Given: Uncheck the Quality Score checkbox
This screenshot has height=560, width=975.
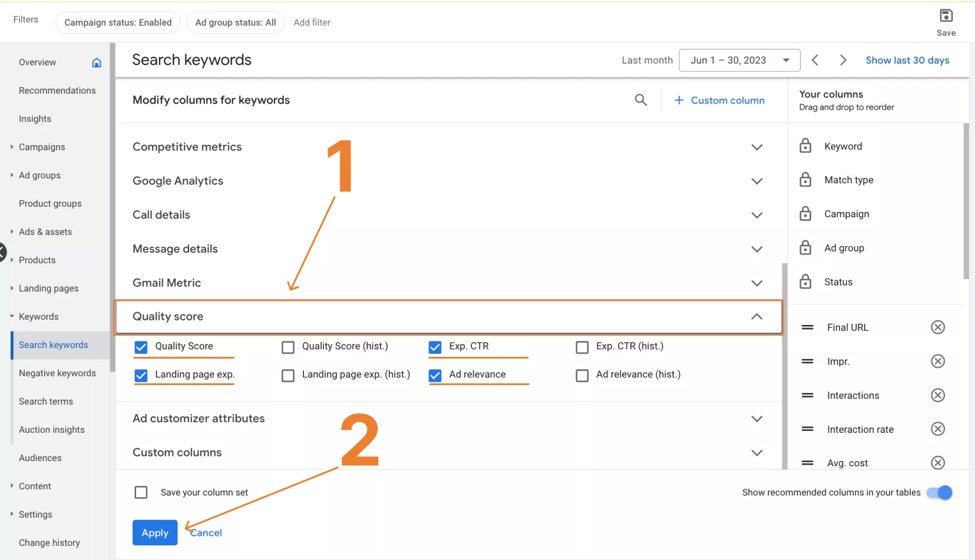Looking at the screenshot, I should (141, 347).
